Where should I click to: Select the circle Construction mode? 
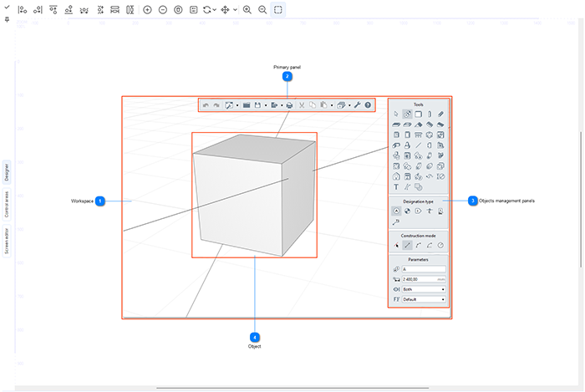pos(440,245)
